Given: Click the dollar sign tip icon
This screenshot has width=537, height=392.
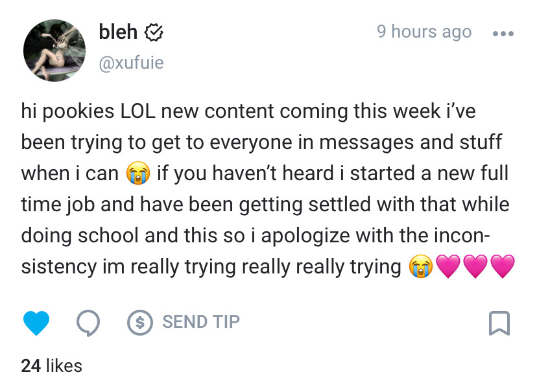Looking at the screenshot, I should pos(139,322).
